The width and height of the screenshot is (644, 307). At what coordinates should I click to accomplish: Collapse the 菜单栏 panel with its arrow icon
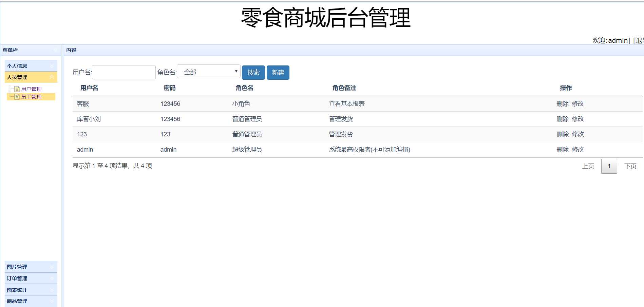tap(55, 50)
